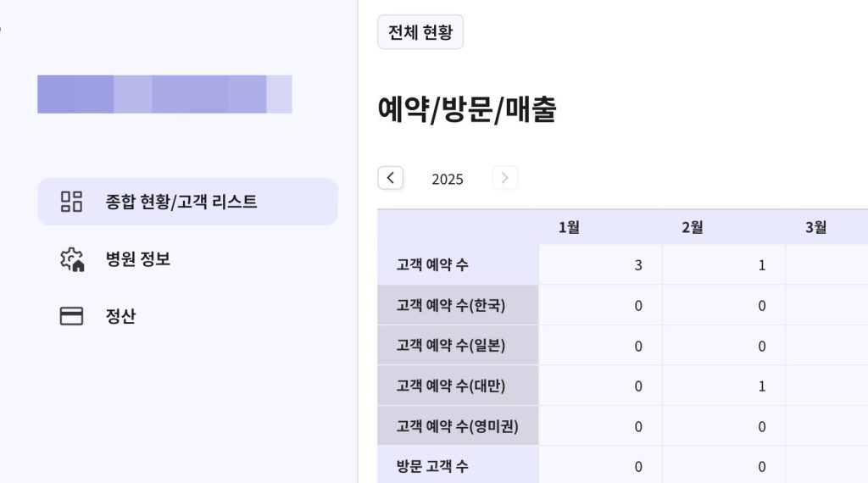Viewport: 868px width, 483px height.
Task: Click the 1월 column header
Action: pos(569,227)
